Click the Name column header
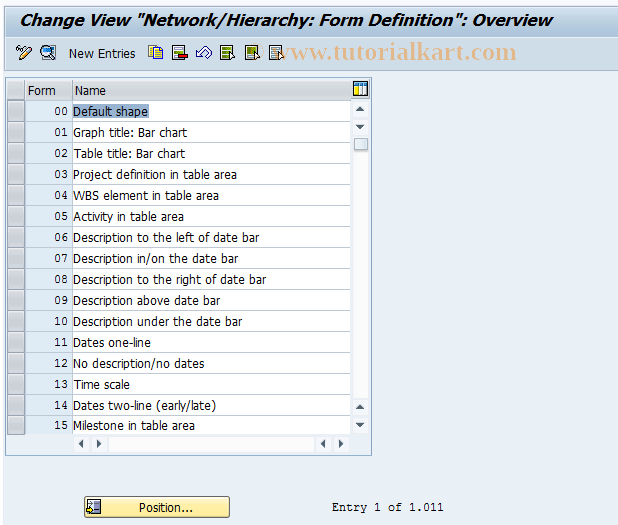The width and height of the screenshot is (618, 525). 211,90
